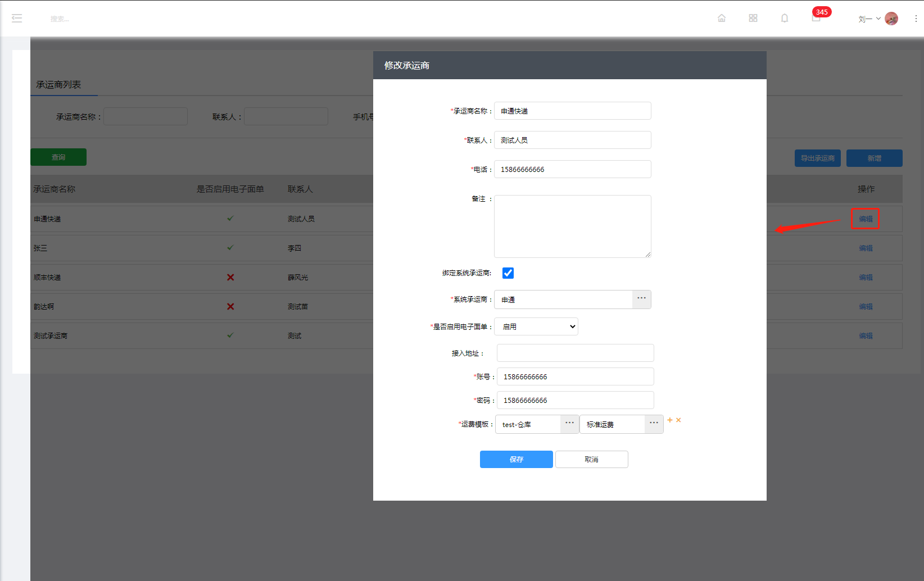Click the 联系人 search filter field
This screenshot has width=924, height=581.
[286, 116]
